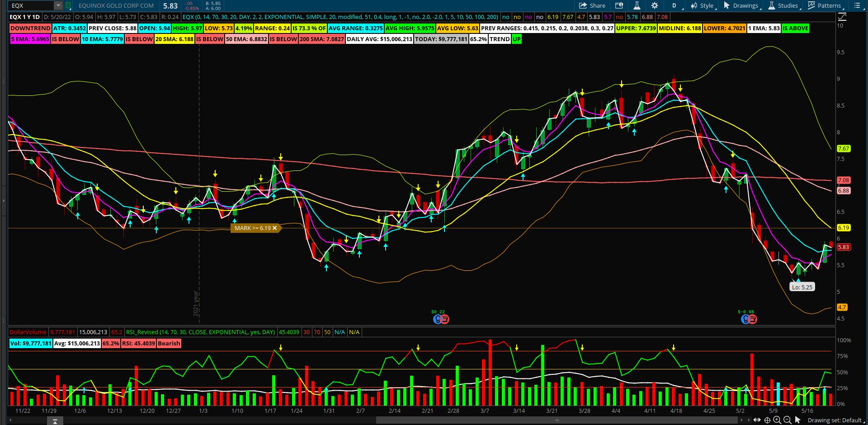Remove the MARK >= 6.19 alert label
Viewport: 868px width, 425px height.
[x=274, y=228]
